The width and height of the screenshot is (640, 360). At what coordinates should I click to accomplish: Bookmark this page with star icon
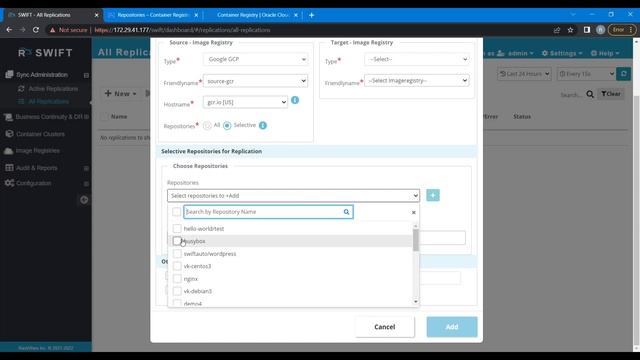(570, 30)
